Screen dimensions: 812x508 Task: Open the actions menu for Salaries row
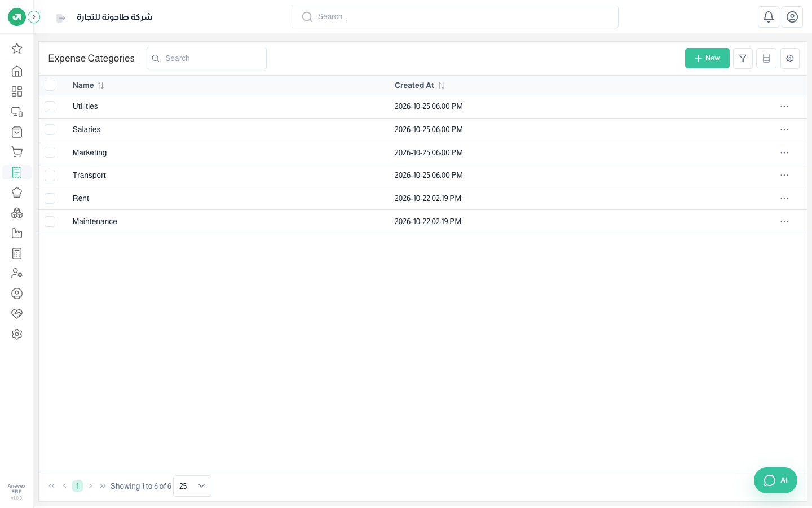click(x=784, y=130)
